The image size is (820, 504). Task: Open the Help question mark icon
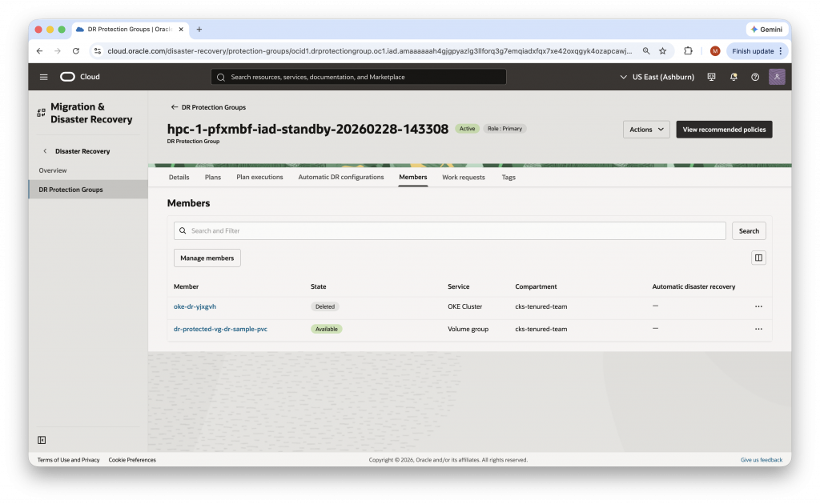pos(754,77)
